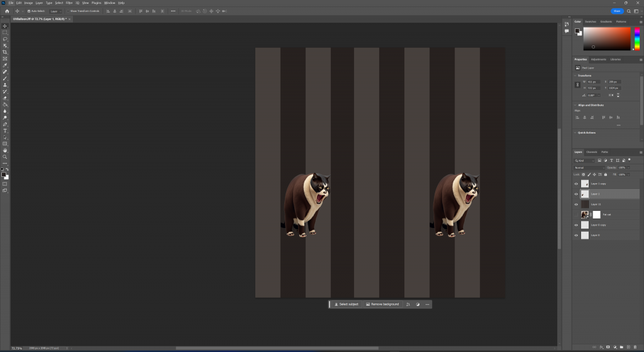Open the search icon at top right
Viewport: 644px width, 352px height.
pos(628,11)
